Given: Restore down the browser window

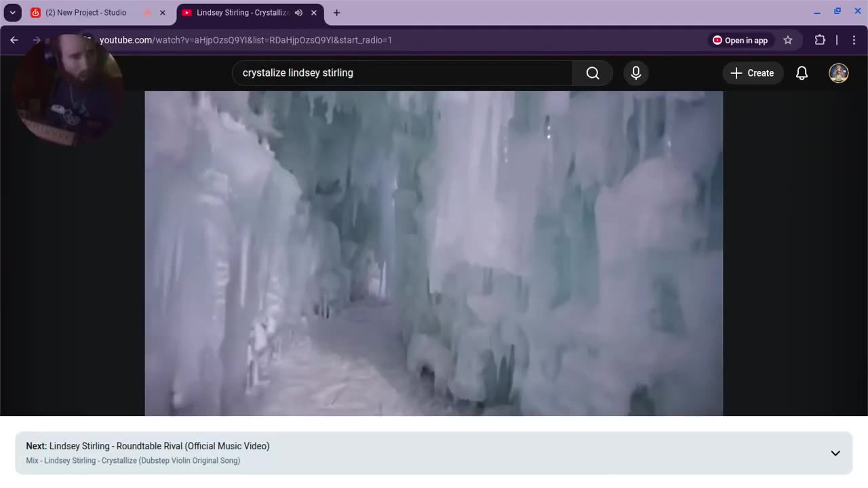Looking at the screenshot, I should click(x=837, y=12).
